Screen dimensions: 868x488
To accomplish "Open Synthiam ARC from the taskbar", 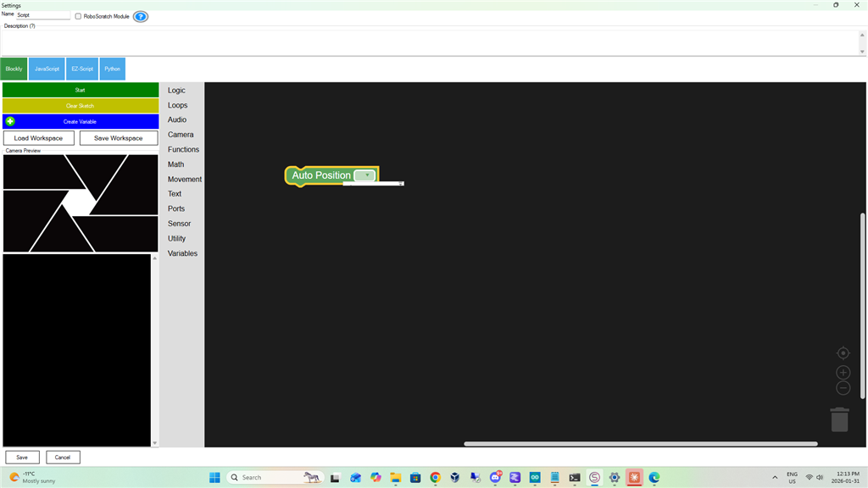I will coord(594,477).
